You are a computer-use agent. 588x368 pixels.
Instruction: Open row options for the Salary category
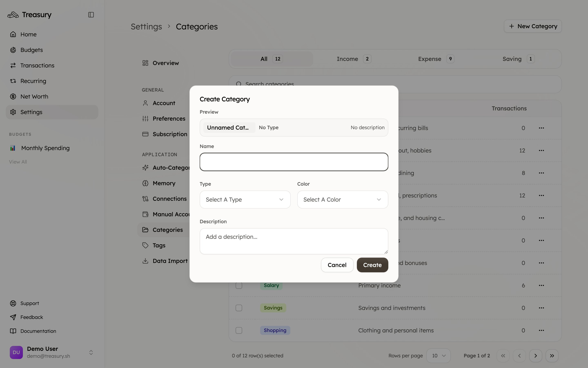[541, 285]
